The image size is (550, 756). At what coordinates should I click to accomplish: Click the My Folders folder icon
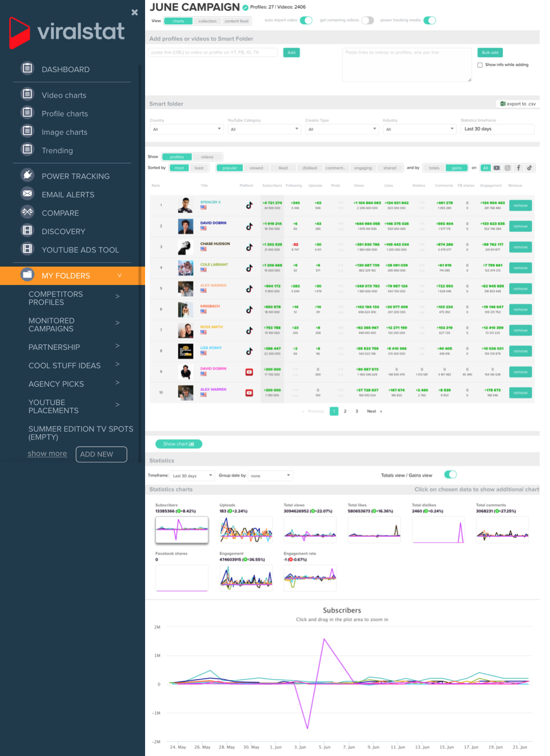(x=27, y=275)
